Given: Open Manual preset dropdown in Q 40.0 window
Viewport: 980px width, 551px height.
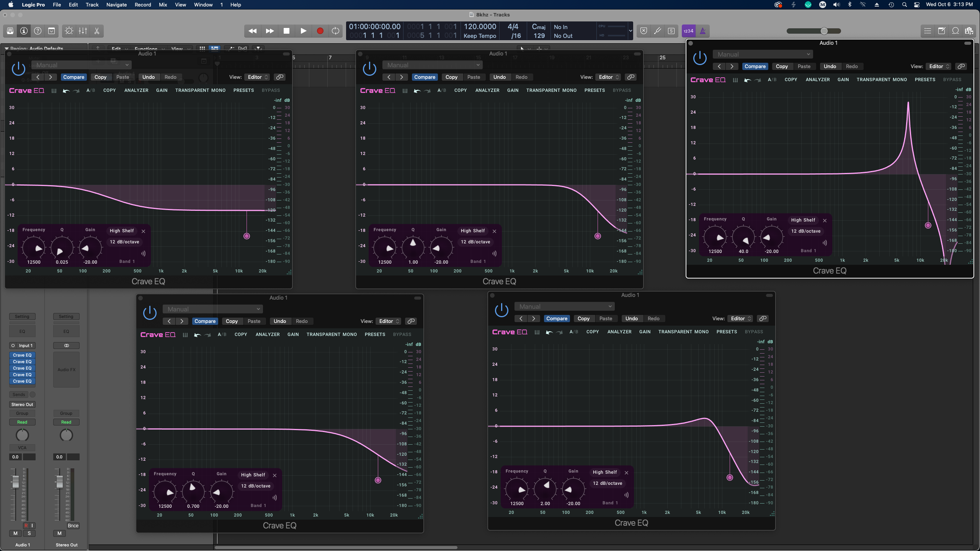Looking at the screenshot, I should click(763, 54).
